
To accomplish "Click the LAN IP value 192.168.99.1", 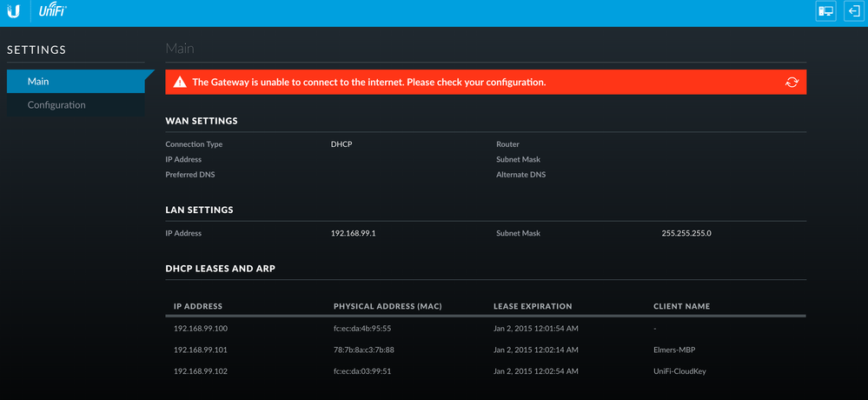I will tap(353, 233).
